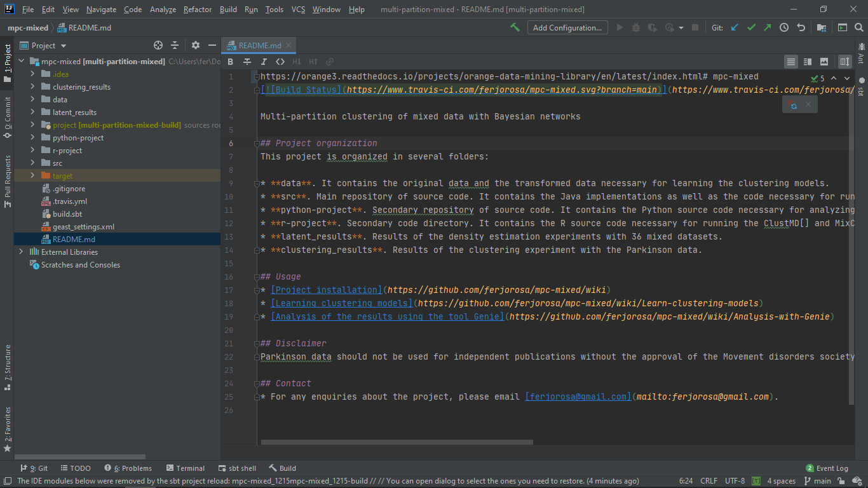Click the Build Project hammer icon
The width and height of the screenshot is (868, 488).
(x=515, y=27)
